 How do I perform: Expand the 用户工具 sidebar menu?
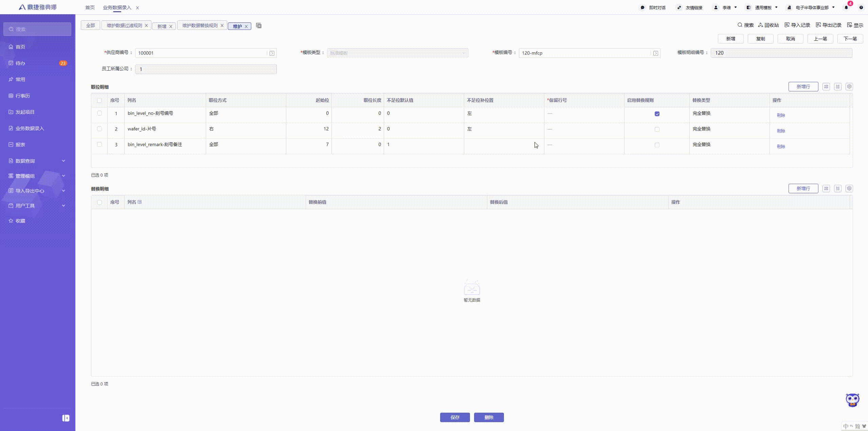coord(37,206)
